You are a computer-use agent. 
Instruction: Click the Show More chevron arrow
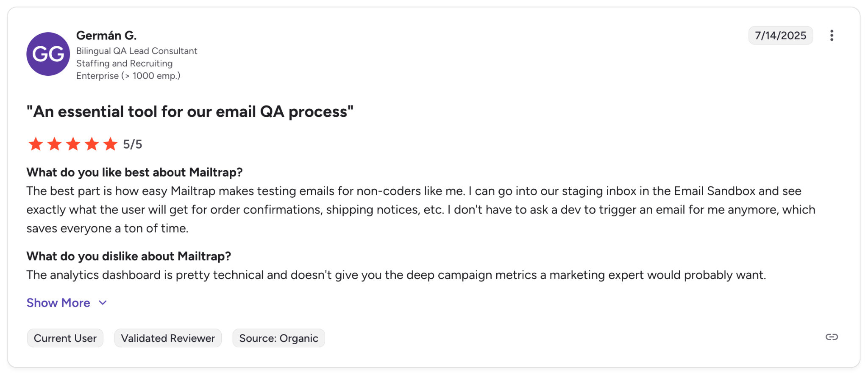(102, 303)
